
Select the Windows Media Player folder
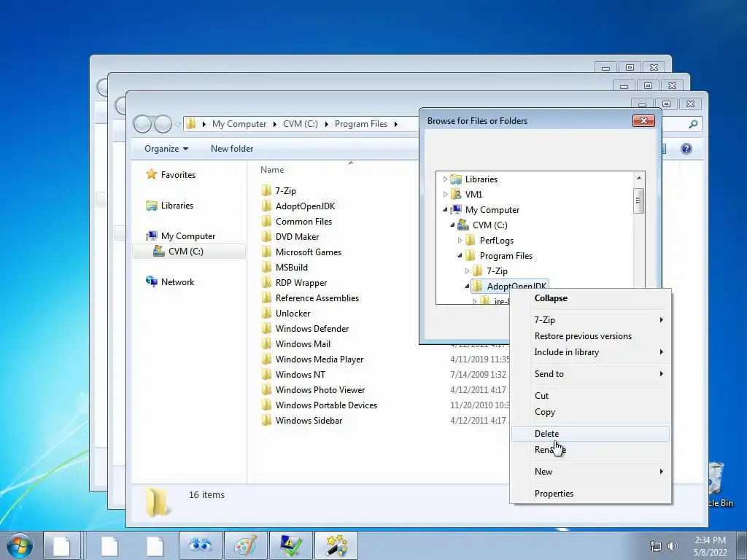tap(313, 359)
